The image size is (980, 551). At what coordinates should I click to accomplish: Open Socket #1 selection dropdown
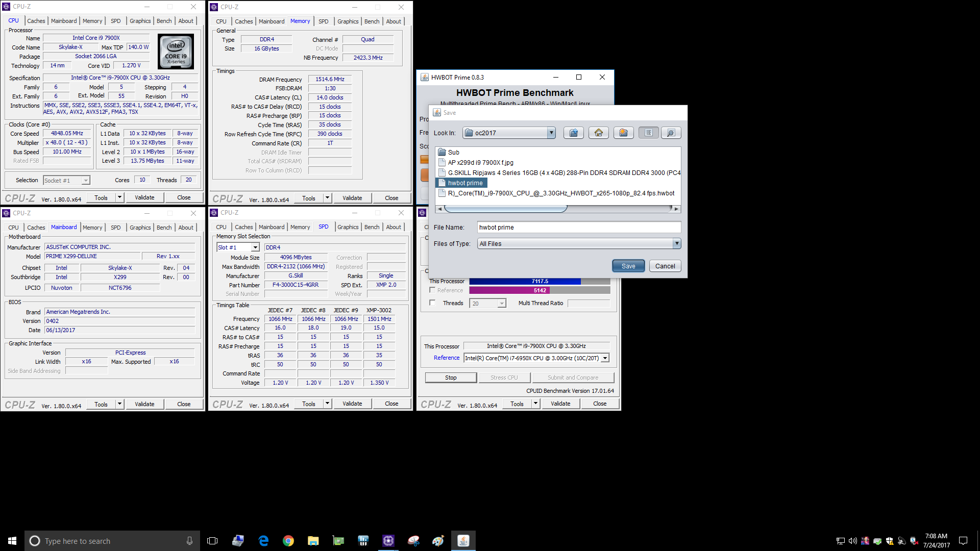point(86,181)
